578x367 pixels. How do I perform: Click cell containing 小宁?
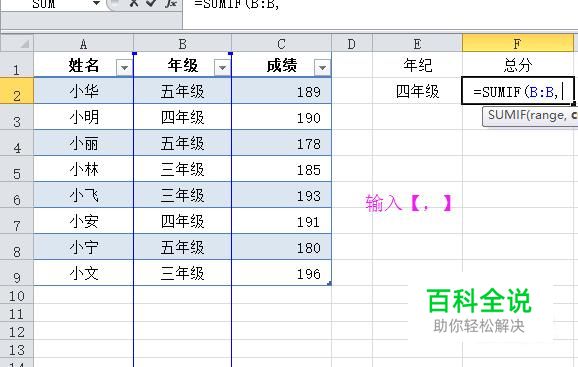(x=84, y=247)
